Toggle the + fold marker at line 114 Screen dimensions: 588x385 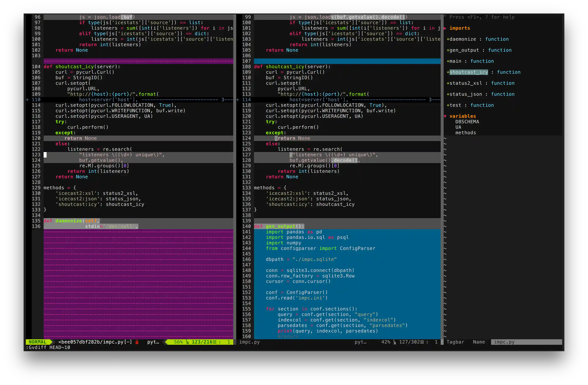238,100
